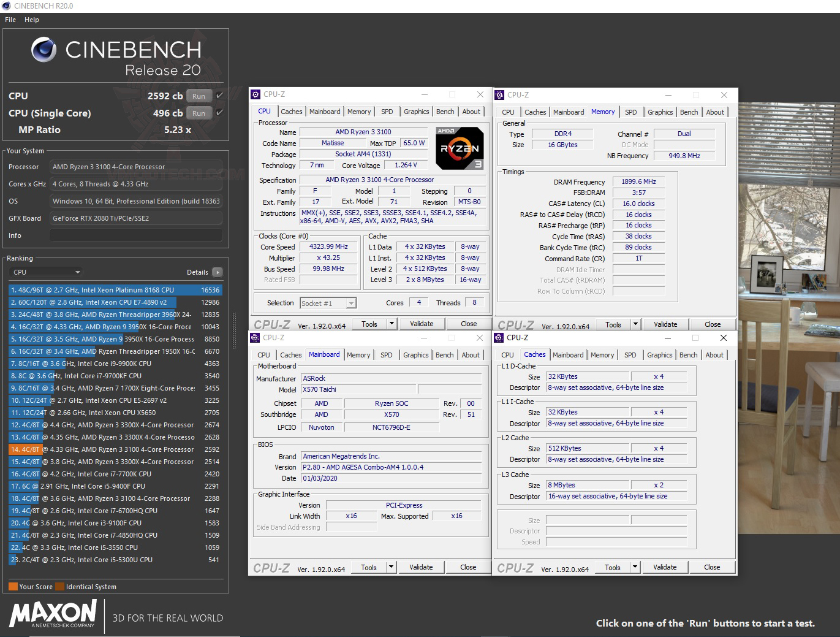The height and width of the screenshot is (637, 840).
Task: Expand the Tools dropdown arrow in the CPU-Z CPU window
Action: click(392, 324)
